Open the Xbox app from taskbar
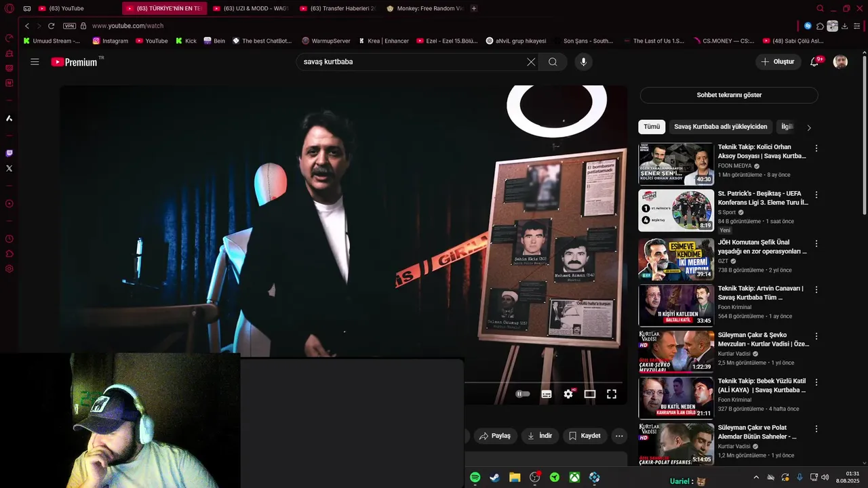868x488 pixels. [574, 478]
